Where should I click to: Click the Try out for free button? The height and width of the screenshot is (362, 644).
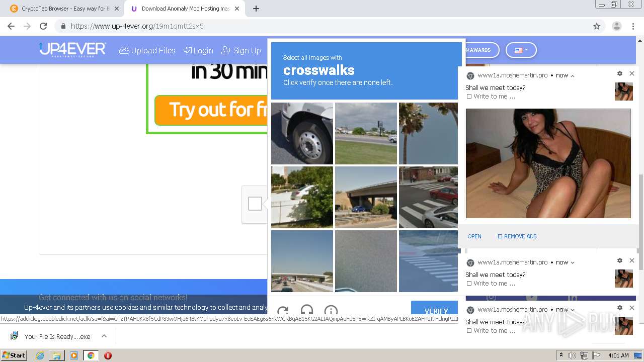click(211, 110)
